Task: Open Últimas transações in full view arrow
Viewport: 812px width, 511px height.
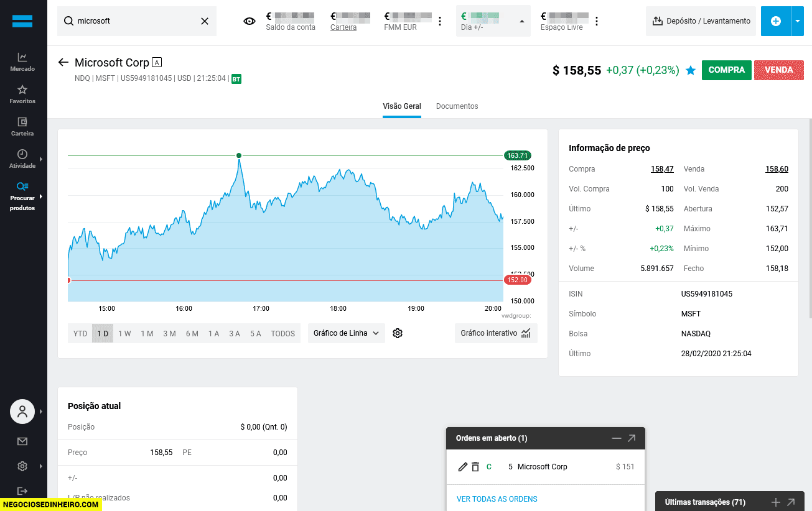Action: coord(791,502)
